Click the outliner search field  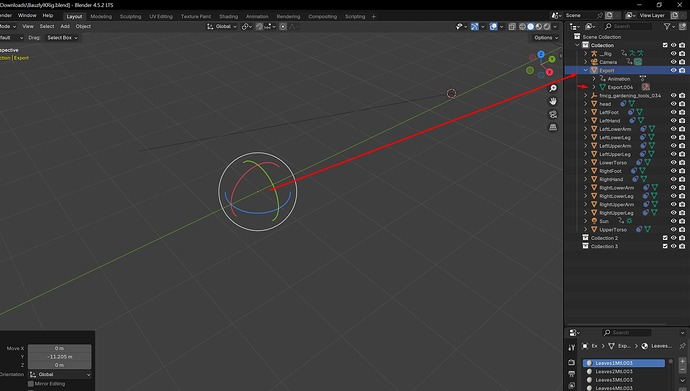coord(628,27)
